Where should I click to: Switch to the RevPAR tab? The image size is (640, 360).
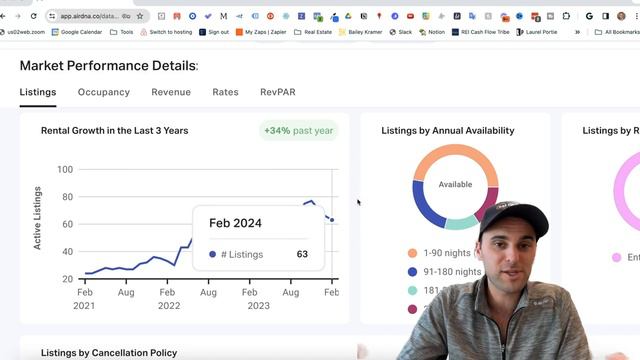click(x=278, y=92)
